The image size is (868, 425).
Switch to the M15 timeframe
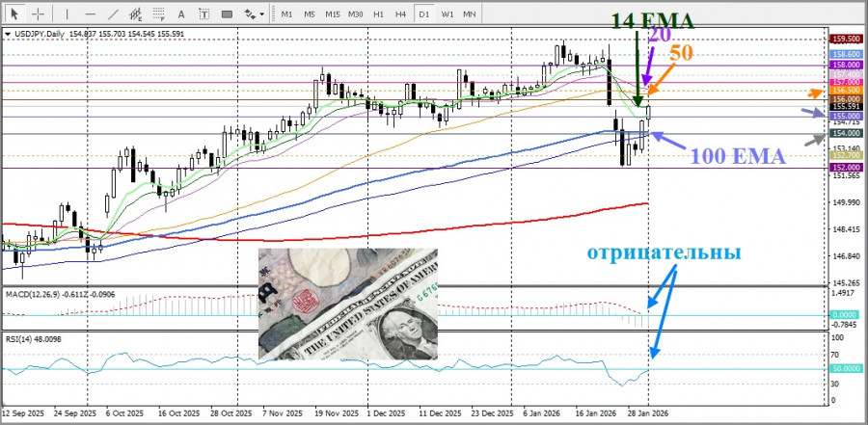pyautogui.click(x=332, y=14)
